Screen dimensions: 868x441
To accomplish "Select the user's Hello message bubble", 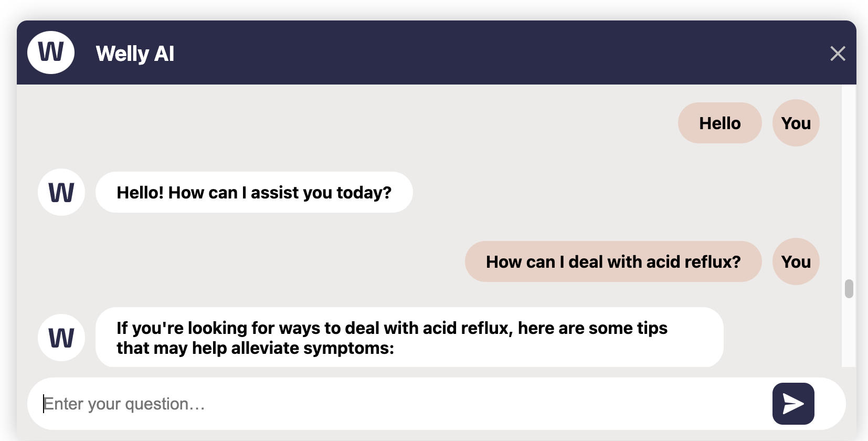I will pyautogui.click(x=719, y=123).
